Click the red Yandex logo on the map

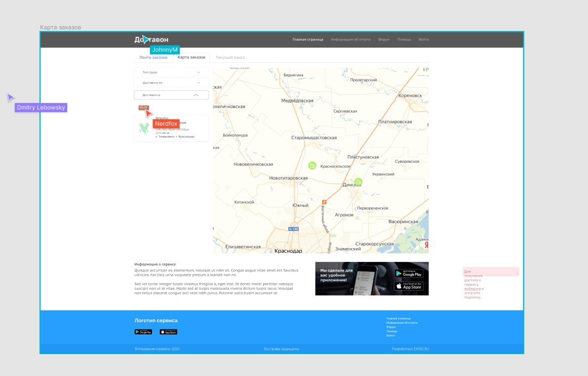coord(426,245)
